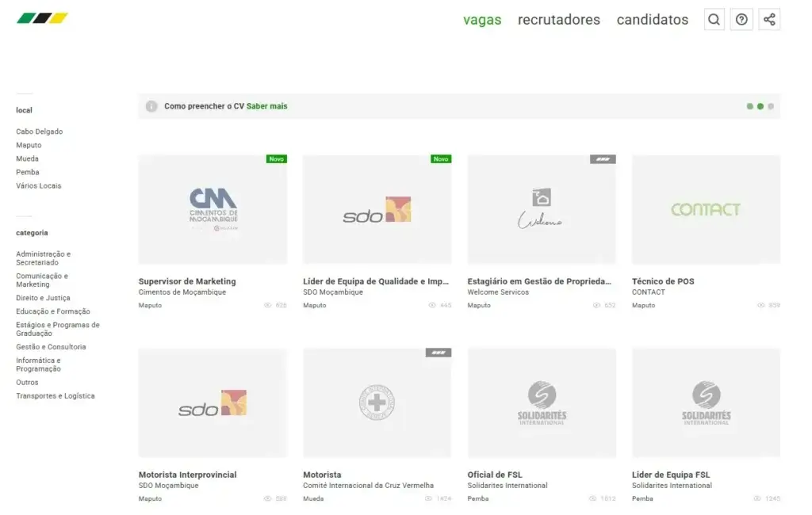The image size is (812, 515).
Task: Click the 'local' sidebar heading
Action: (x=24, y=110)
